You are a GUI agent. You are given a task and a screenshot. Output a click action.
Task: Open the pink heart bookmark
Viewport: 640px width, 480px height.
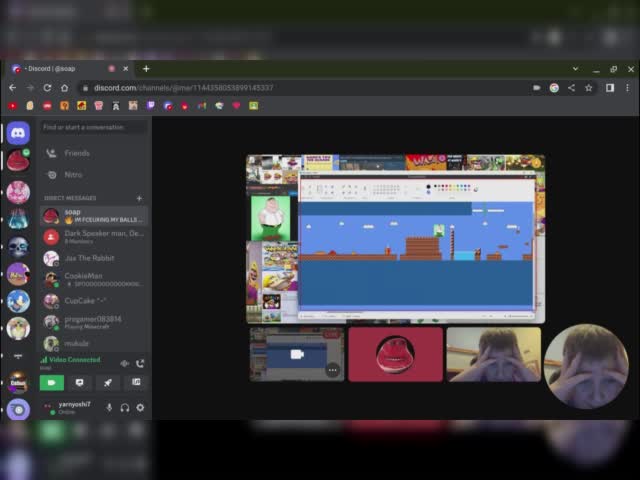tap(236, 106)
